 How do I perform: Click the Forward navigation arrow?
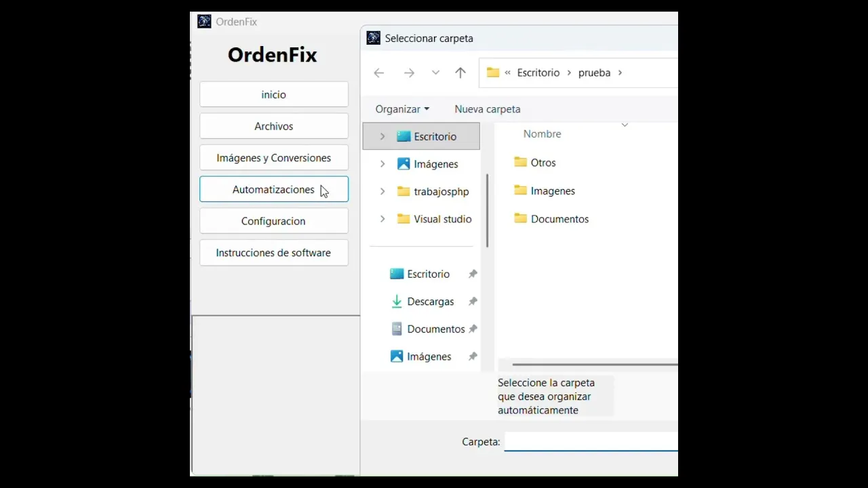pos(409,73)
